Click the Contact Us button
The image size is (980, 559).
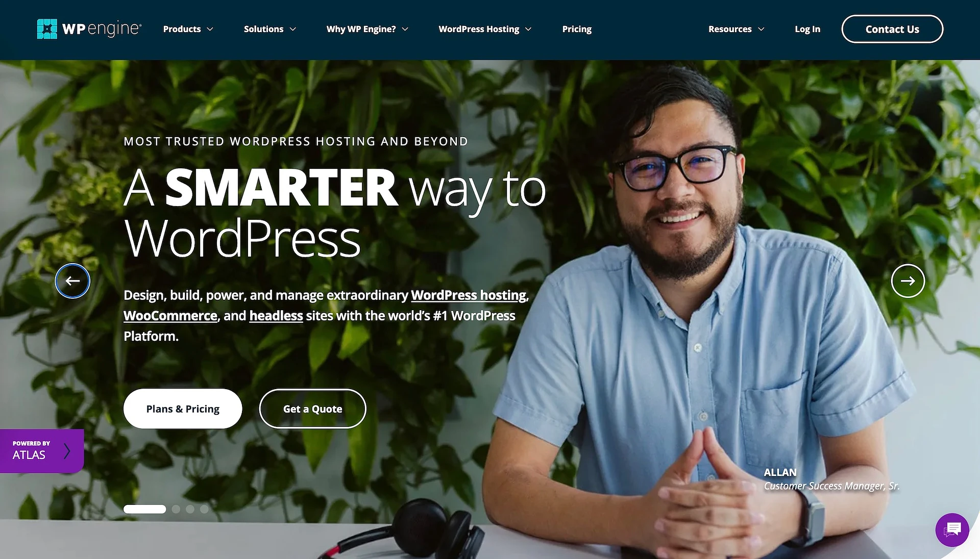[x=892, y=29]
